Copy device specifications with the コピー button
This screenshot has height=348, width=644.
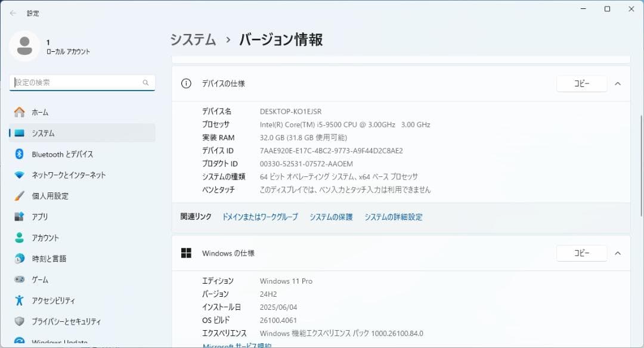(581, 83)
